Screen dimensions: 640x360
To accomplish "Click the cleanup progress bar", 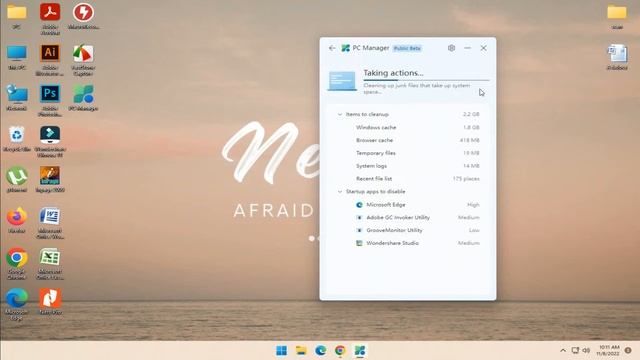I will tap(426, 80).
